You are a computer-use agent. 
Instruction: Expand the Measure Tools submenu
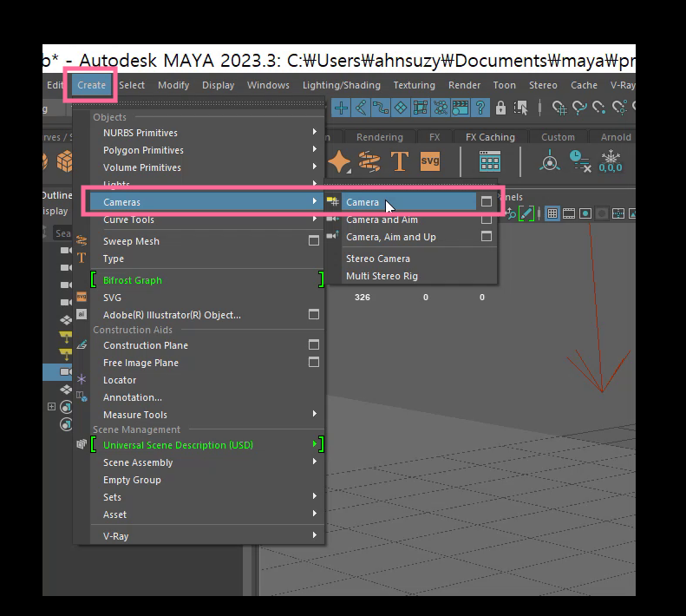tap(207, 415)
